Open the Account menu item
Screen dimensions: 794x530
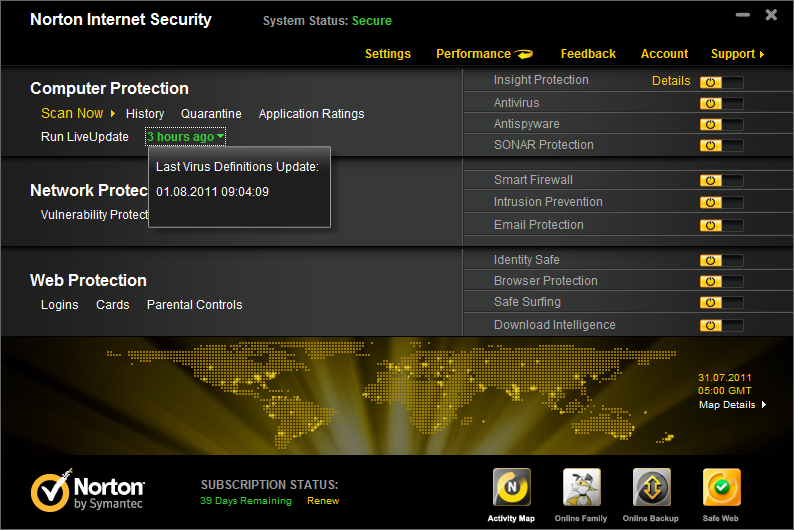664,54
